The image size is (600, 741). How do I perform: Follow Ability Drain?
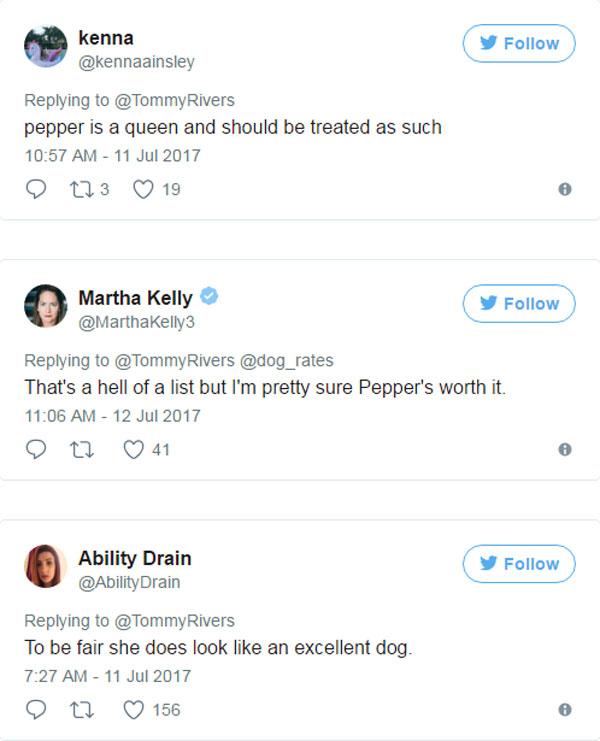point(519,564)
